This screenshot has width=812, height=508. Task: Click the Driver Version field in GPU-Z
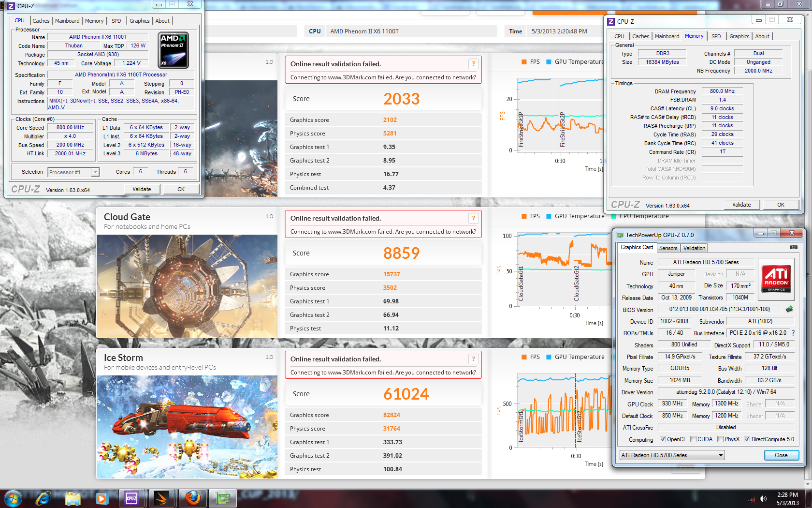[726, 392]
